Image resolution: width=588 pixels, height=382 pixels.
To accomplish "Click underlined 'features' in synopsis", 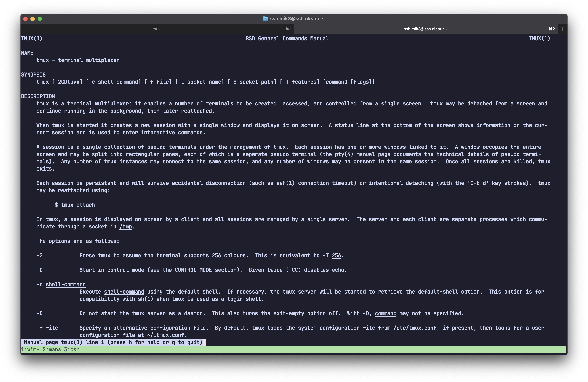I will point(304,82).
